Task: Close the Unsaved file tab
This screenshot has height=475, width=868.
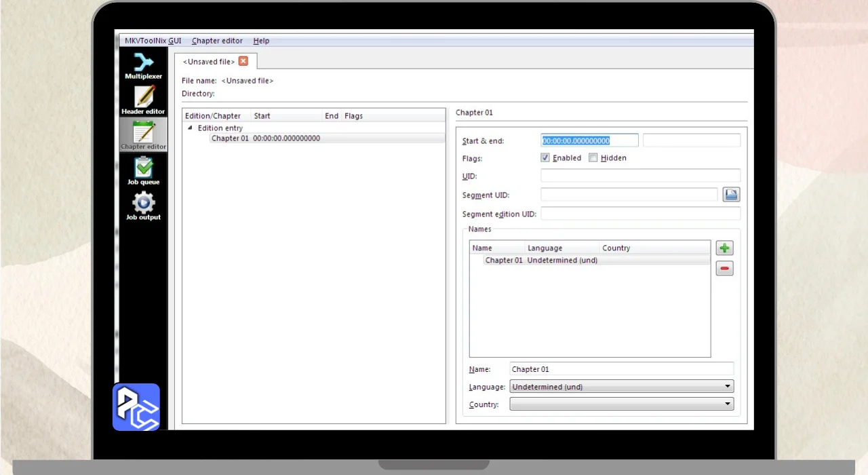Action: click(243, 61)
